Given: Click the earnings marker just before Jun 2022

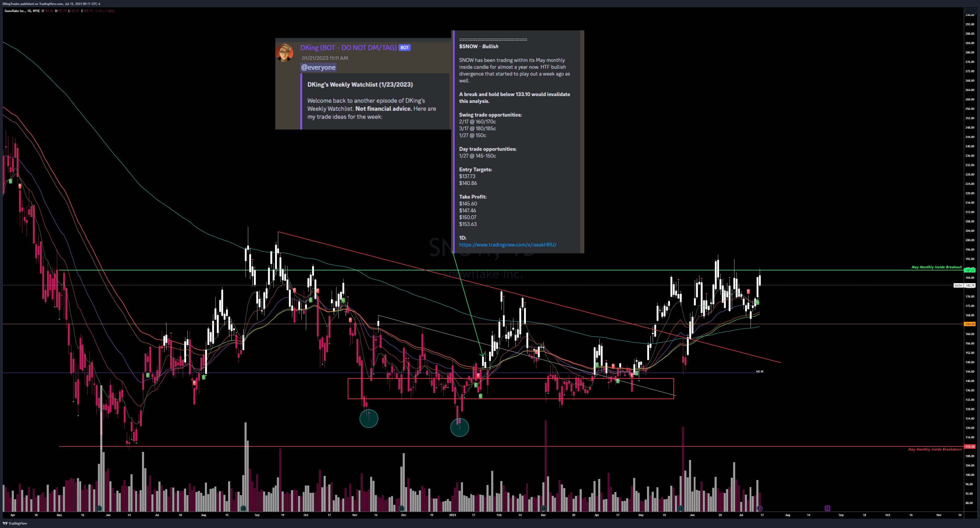Looking at the screenshot, I should click(99, 508).
